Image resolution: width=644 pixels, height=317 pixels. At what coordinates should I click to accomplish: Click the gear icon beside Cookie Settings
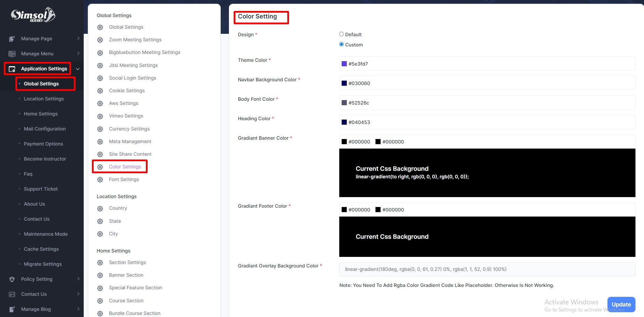click(x=100, y=91)
